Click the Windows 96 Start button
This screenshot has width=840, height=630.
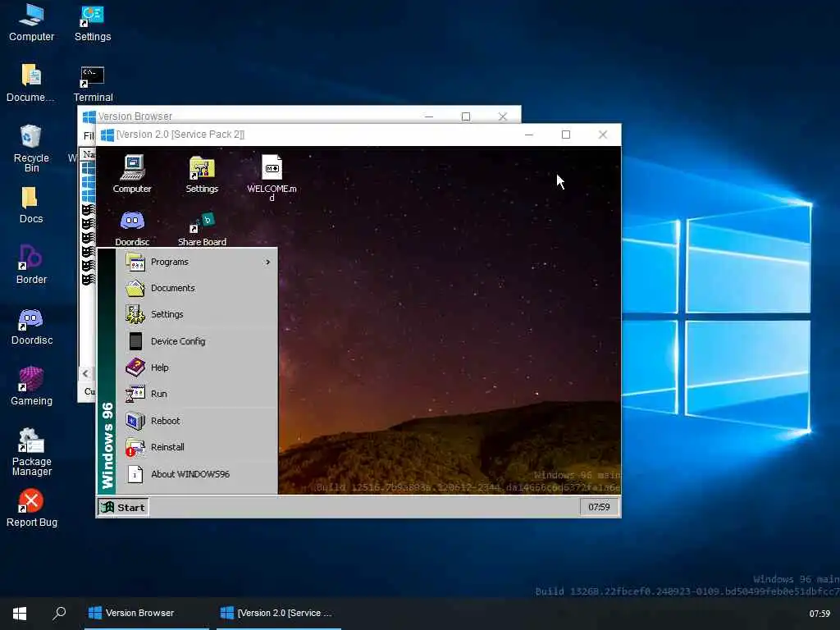(123, 507)
